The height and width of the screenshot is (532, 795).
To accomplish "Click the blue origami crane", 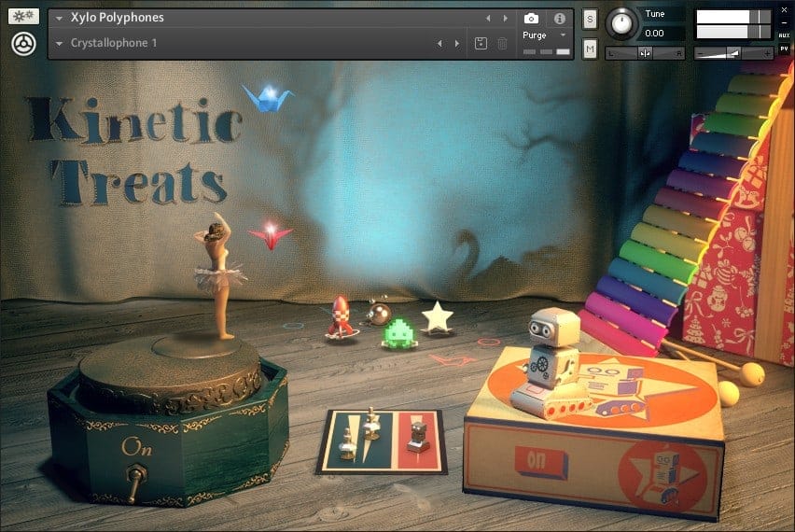I will (268, 96).
